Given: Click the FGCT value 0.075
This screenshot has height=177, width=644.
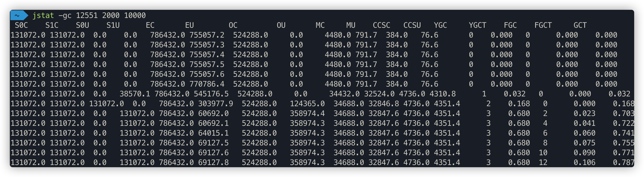Looking at the screenshot, I should pyautogui.click(x=585, y=143).
